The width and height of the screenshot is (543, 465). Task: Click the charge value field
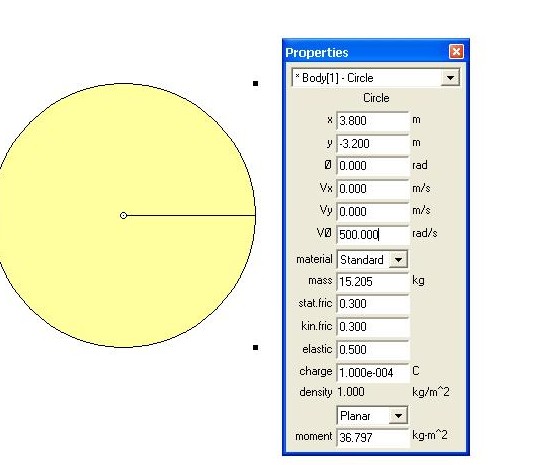click(x=373, y=373)
